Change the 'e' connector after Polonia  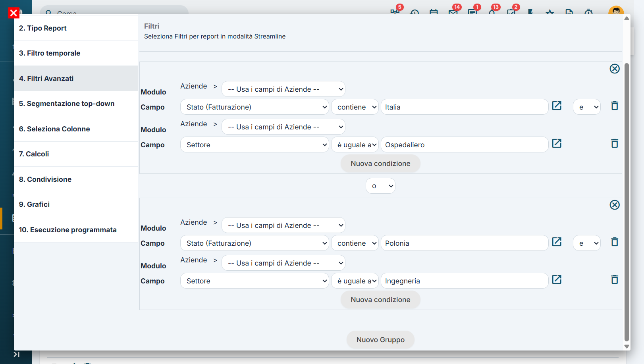click(587, 243)
